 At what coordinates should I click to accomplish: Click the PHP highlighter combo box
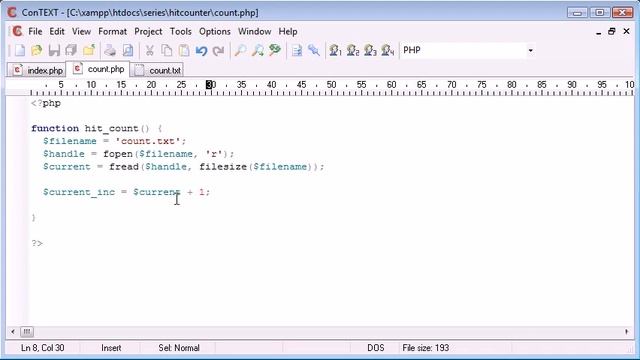click(467, 51)
